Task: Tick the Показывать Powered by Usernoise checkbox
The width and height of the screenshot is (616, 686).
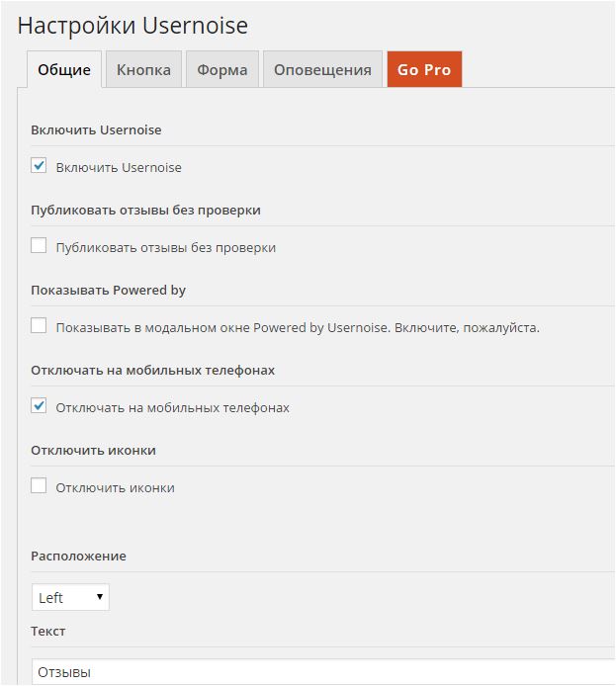Action: pos(39,326)
